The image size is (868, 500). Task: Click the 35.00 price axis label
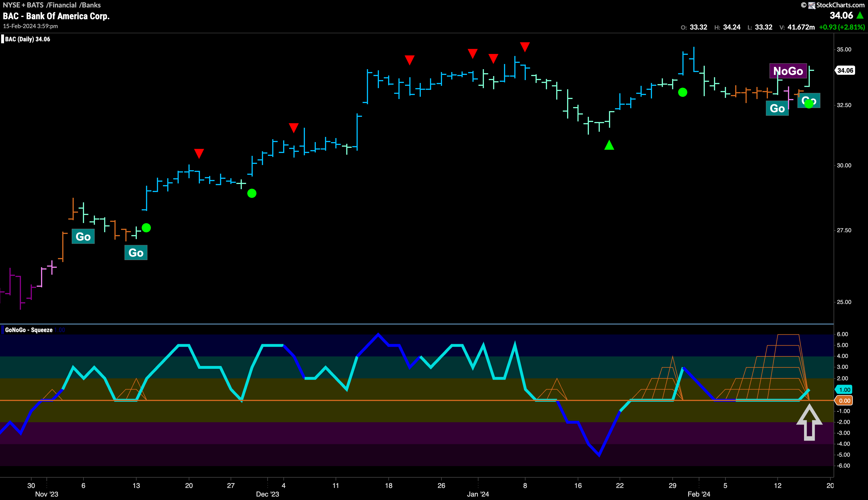pos(844,49)
